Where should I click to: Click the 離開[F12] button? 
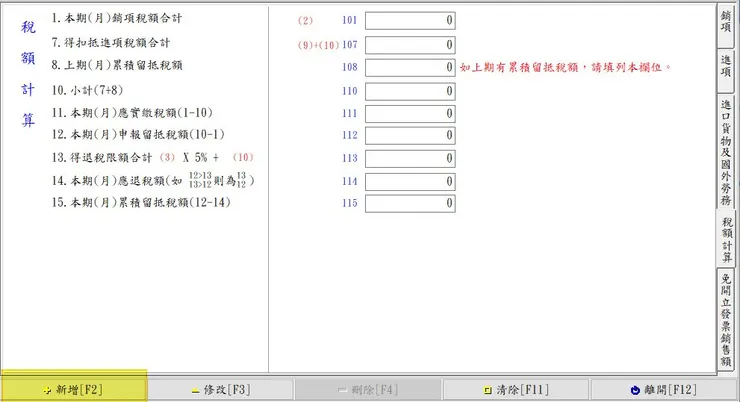(x=664, y=390)
